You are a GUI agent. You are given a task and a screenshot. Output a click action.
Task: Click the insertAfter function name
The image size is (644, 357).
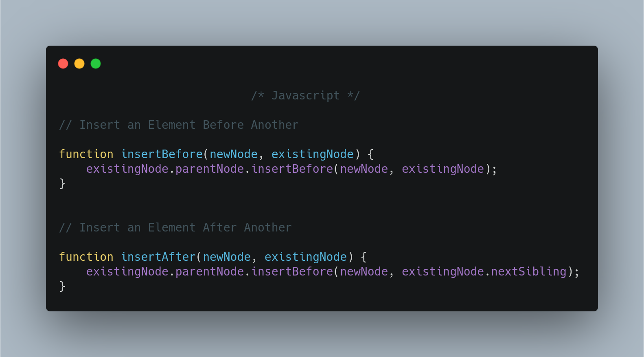click(x=159, y=257)
